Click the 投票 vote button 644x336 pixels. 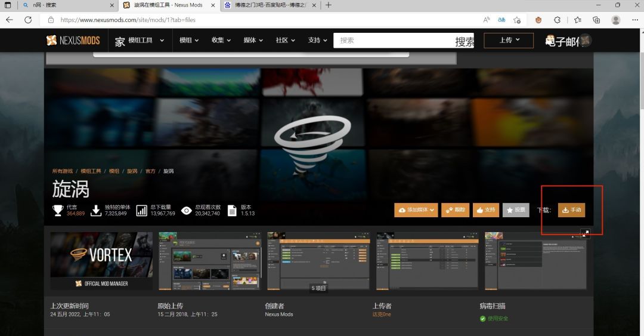(516, 210)
